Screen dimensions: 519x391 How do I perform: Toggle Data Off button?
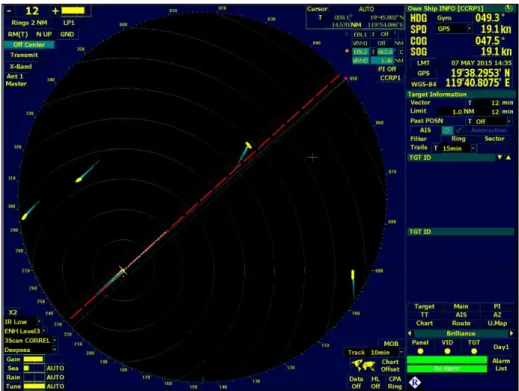coord(356,382)
